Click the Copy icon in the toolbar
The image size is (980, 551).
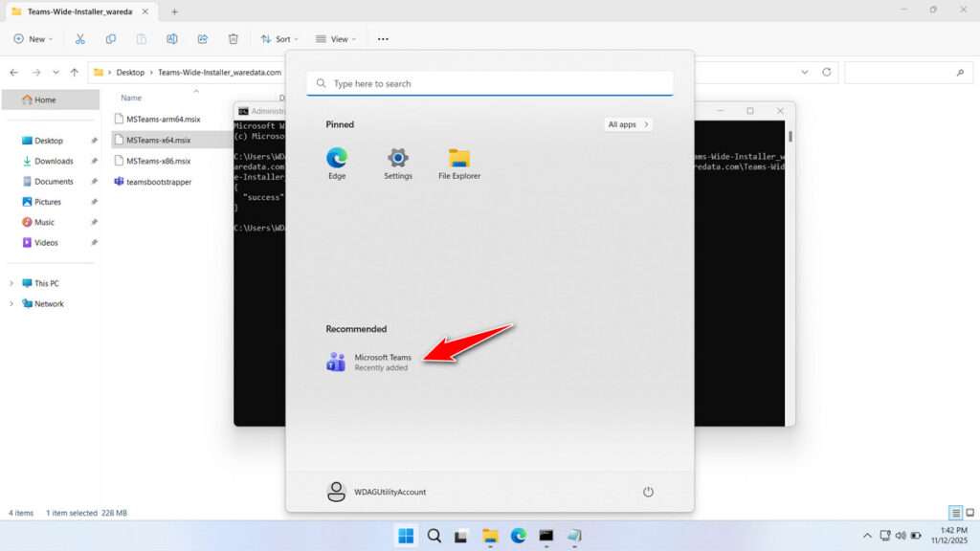pyautogui.click(x=111, y=38)
